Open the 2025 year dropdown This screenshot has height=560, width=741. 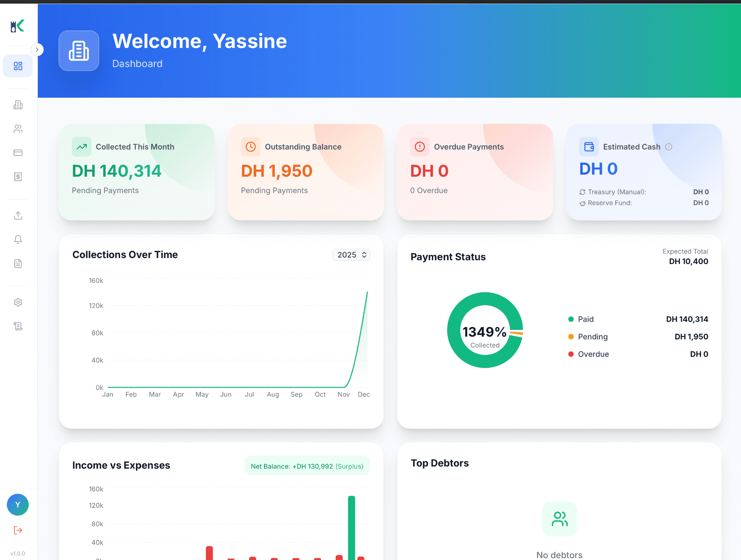click(x=351, y=255)
